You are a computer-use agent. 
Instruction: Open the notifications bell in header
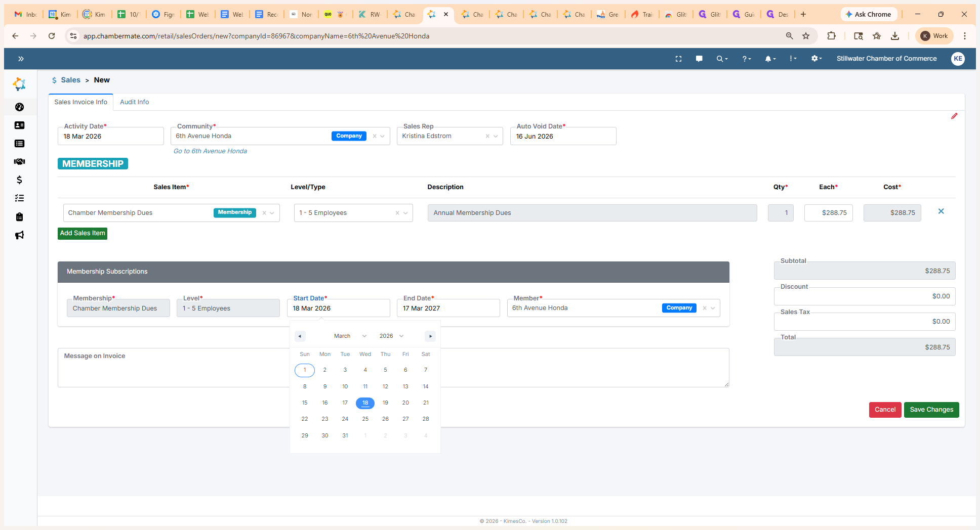click(x=769, y=59)
